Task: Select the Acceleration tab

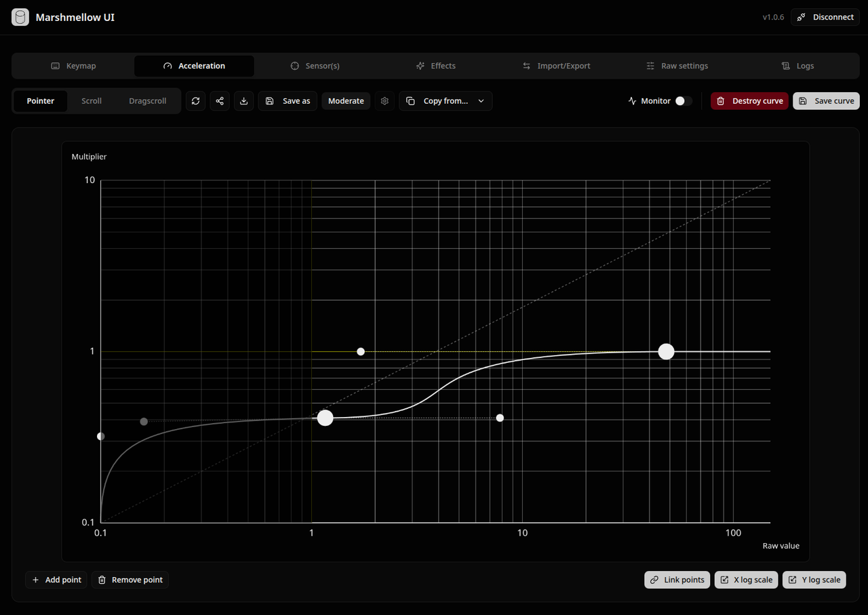Action: tap(194, 66)
